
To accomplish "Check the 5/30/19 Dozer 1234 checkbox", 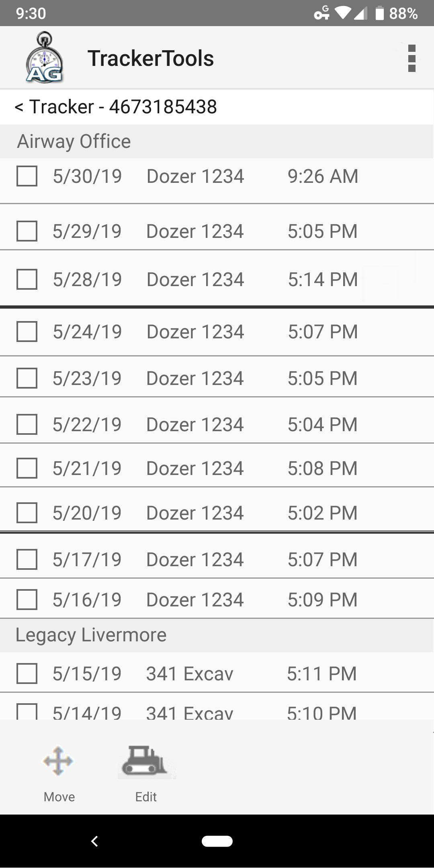I will tap(27, 176).
